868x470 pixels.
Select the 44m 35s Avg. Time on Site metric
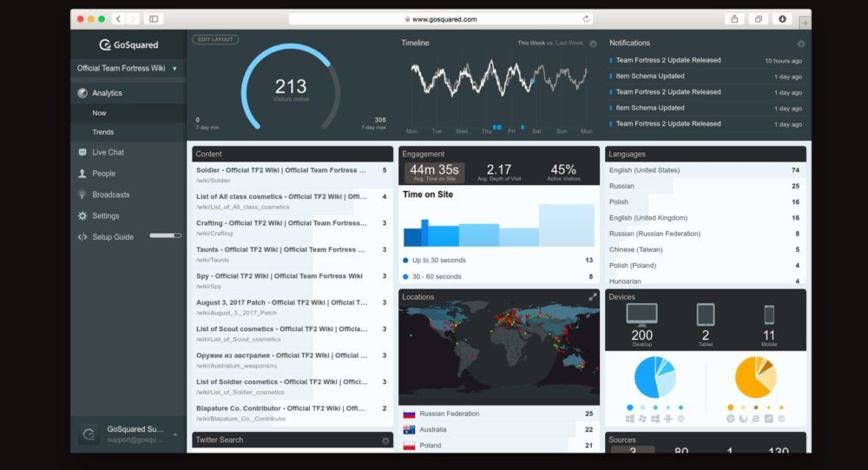(x=432, y=172)
